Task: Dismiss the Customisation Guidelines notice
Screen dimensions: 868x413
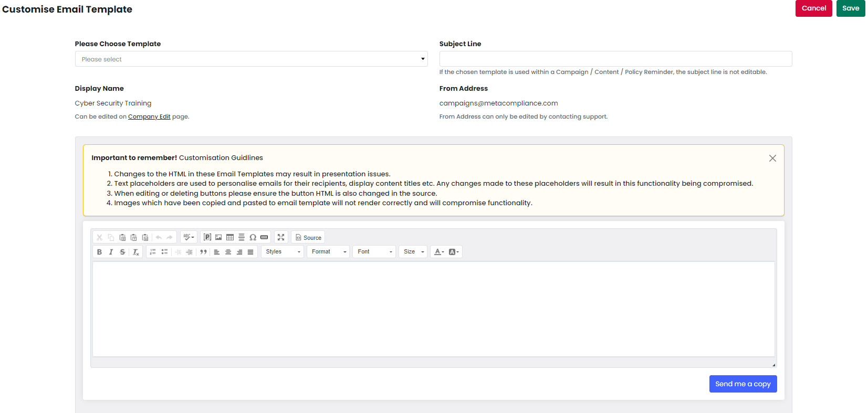Action: [x=772, y=158]
